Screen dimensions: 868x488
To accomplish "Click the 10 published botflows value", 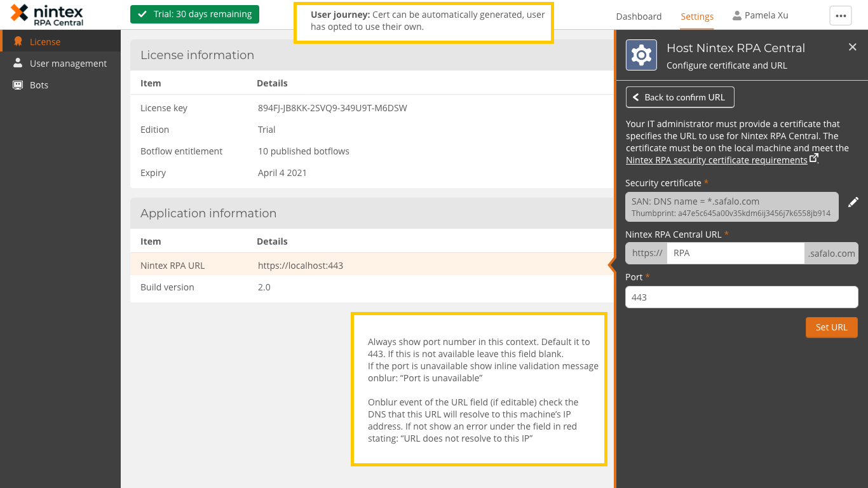I will point(304,151).
